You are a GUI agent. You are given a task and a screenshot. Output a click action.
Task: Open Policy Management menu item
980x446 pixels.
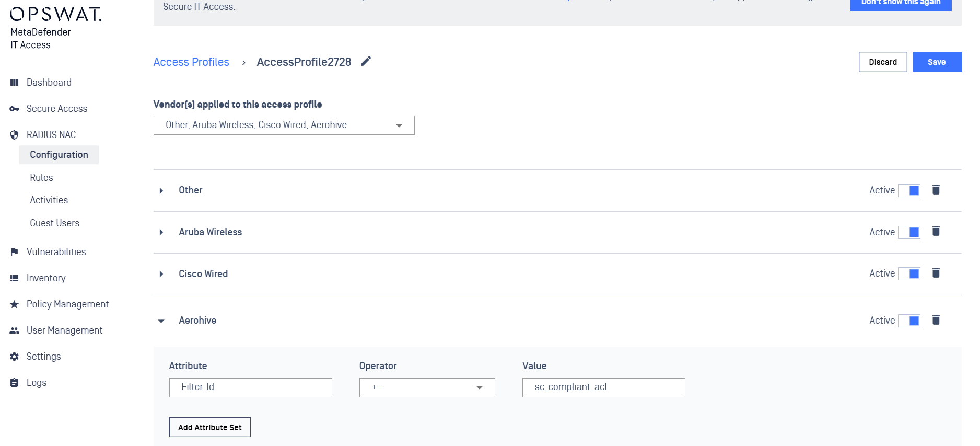[x=68, y=304]
